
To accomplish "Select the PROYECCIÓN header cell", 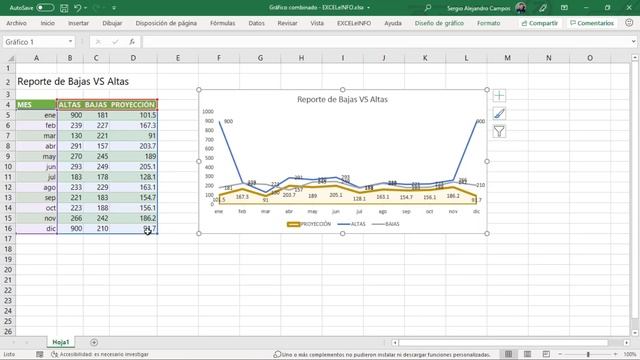I will (x=133, y=105).
